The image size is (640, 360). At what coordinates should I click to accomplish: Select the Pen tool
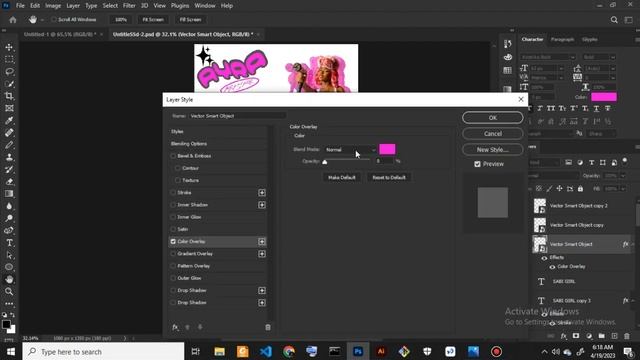[x=9, y=231]
